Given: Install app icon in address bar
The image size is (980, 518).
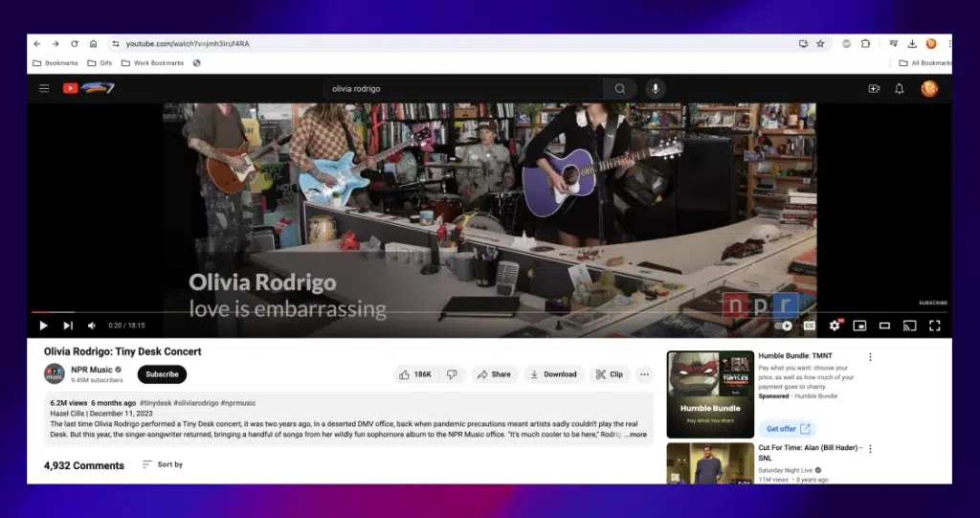Looking at the screenshot, I should click(x=803, y=44).
